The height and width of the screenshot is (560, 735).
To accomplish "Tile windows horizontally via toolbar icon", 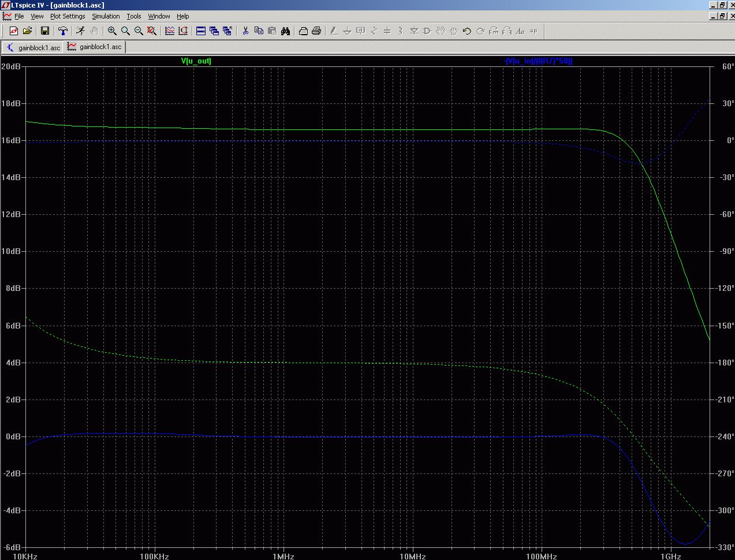I will 201,31.
